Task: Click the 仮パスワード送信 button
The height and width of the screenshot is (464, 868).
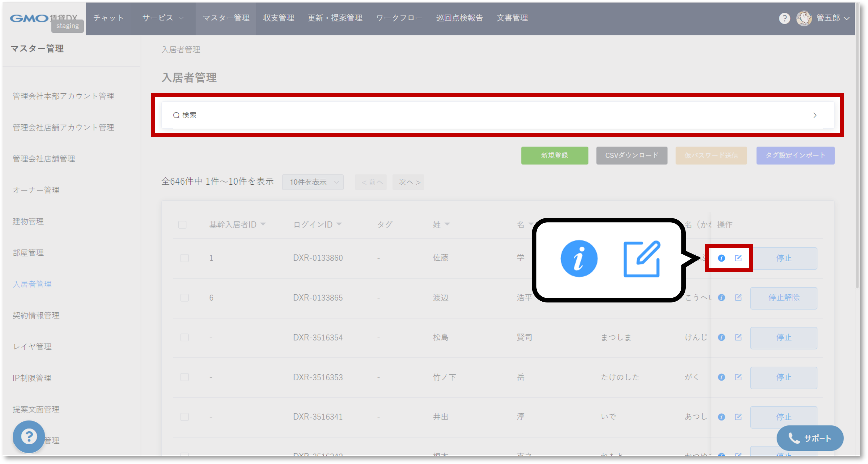Action: (711, 155)
